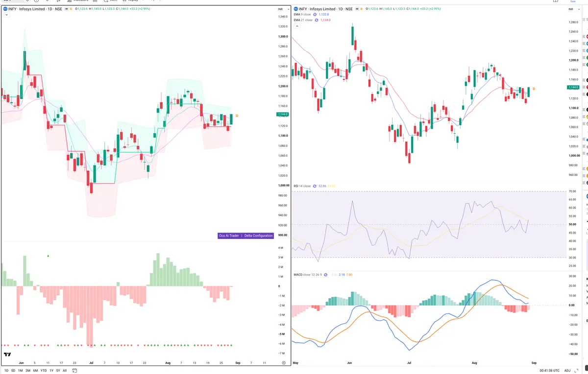Select the 1Y time range
The width and height of the screenshot is (588, 374).
51,371
